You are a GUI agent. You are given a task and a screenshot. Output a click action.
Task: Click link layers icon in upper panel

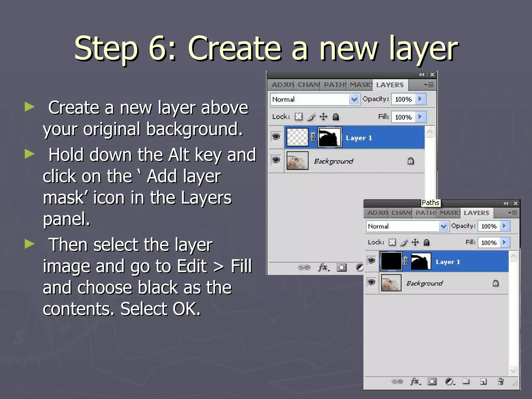[304, 267]
